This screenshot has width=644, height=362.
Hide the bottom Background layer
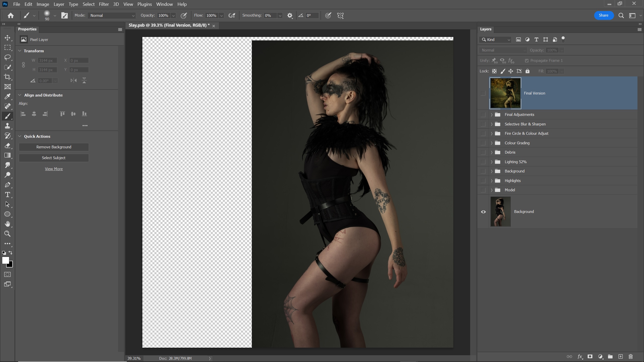[x=483, y=212]
